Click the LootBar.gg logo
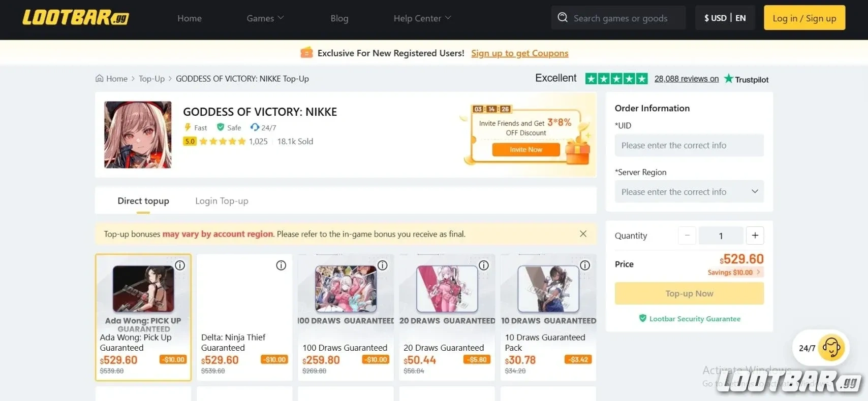Viewport: 868px width, 401px height. 75,18
